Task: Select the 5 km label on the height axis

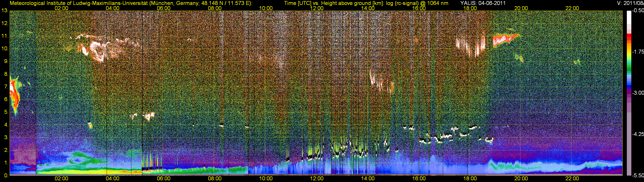Action: (x=6, y=112)
